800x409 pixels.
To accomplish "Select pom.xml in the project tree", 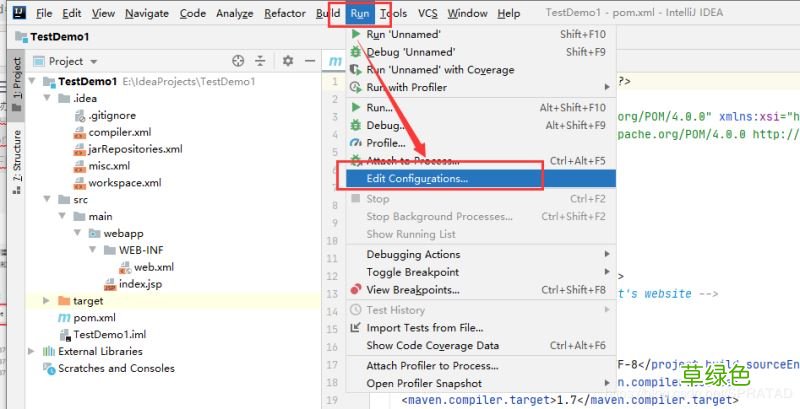I will click(94, 317).
